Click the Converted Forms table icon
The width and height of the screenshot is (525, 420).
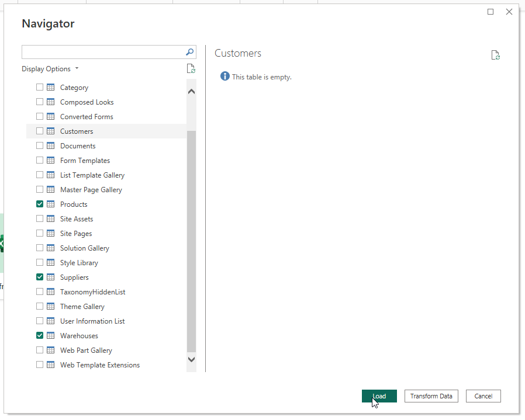(50, 116)
